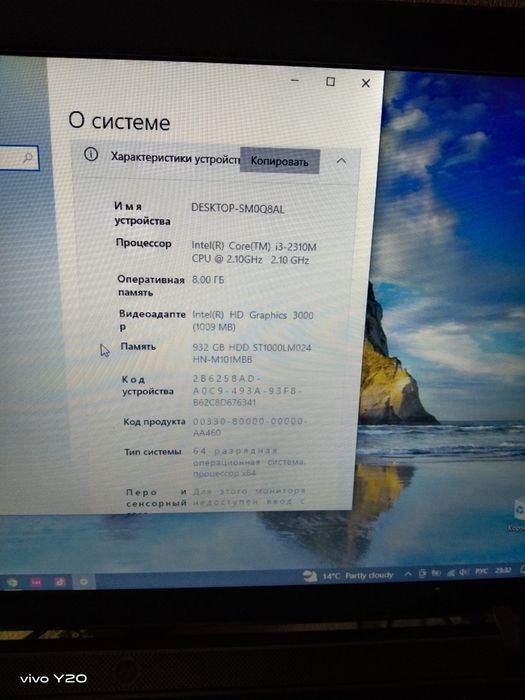Viewport: 525px width, 700px height.
Task: Select product code 00330-80000-00000-AA460
Action: point(249,426)
